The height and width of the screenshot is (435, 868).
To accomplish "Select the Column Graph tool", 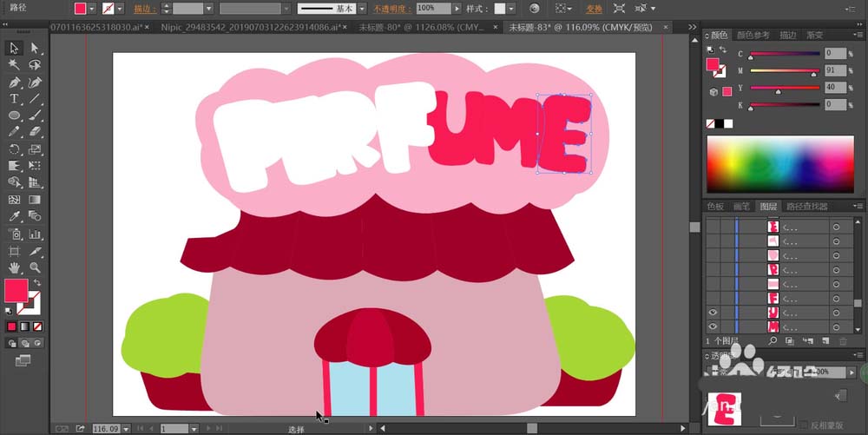I will pos(35,234).
